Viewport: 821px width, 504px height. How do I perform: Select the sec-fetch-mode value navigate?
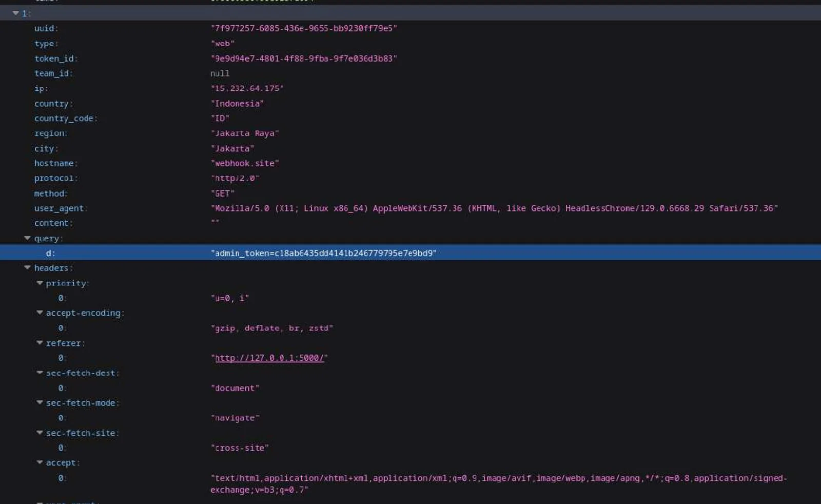(x=235, y=418)
